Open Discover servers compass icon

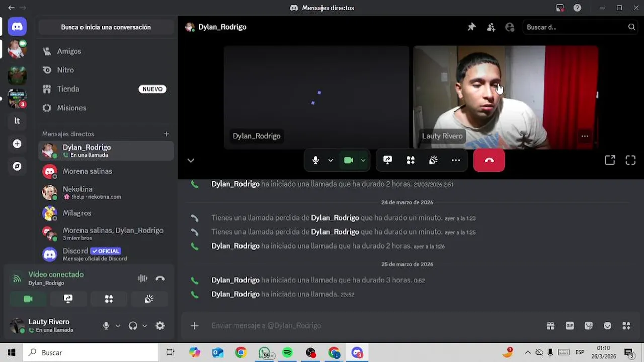[17, 166]
